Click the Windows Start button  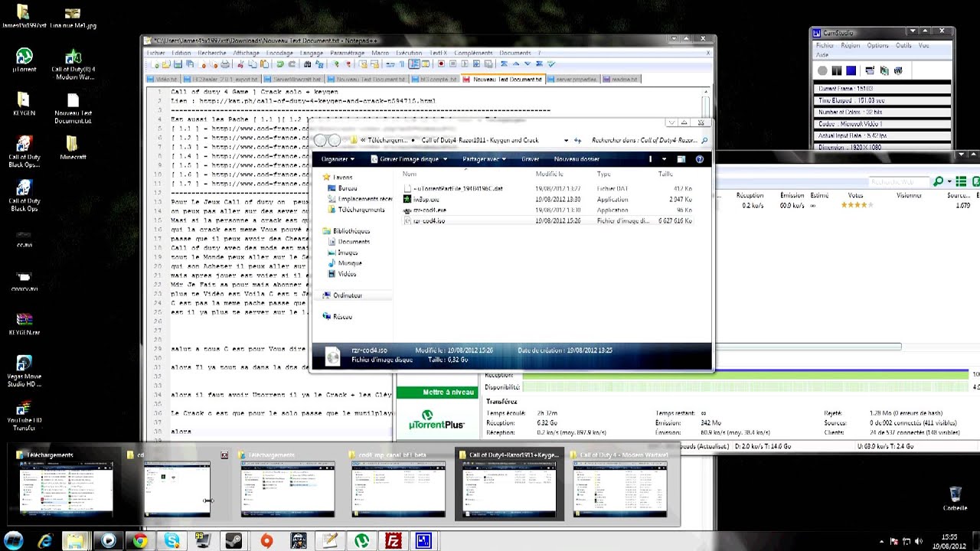click(13, 541)
